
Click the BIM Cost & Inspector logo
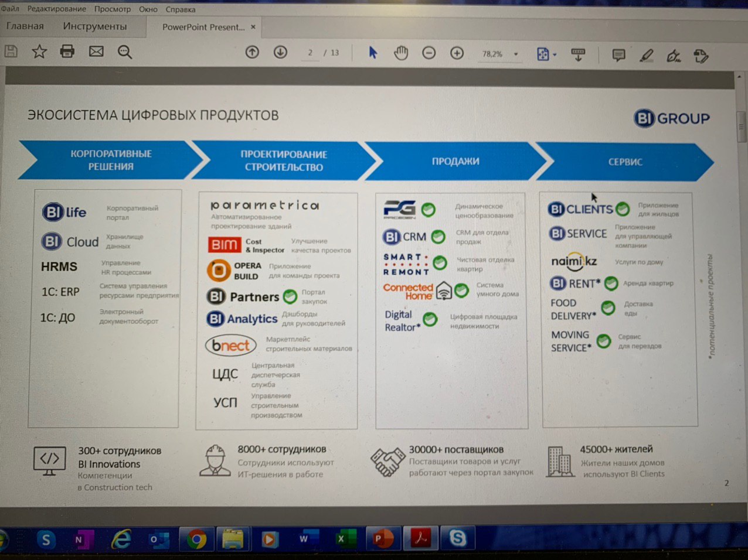pos(246,245)
